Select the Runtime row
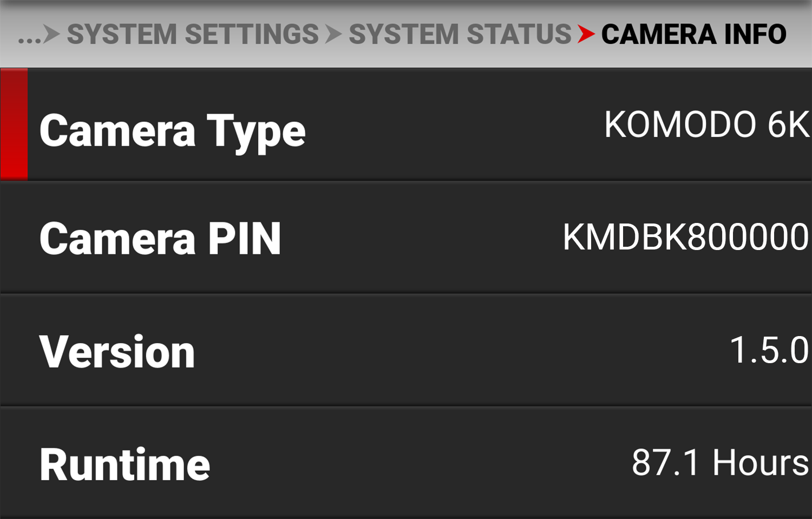The height and width of the screenshot is (519, 812). coord(406,463)
